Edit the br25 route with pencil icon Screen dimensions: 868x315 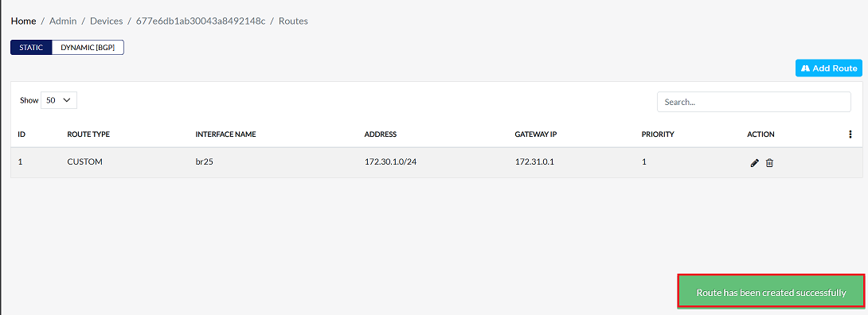[754, 163]
